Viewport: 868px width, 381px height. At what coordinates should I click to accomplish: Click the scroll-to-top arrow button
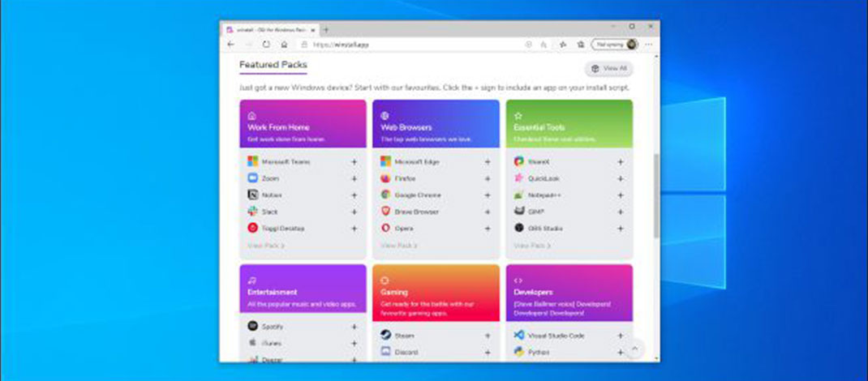[635, 349]
